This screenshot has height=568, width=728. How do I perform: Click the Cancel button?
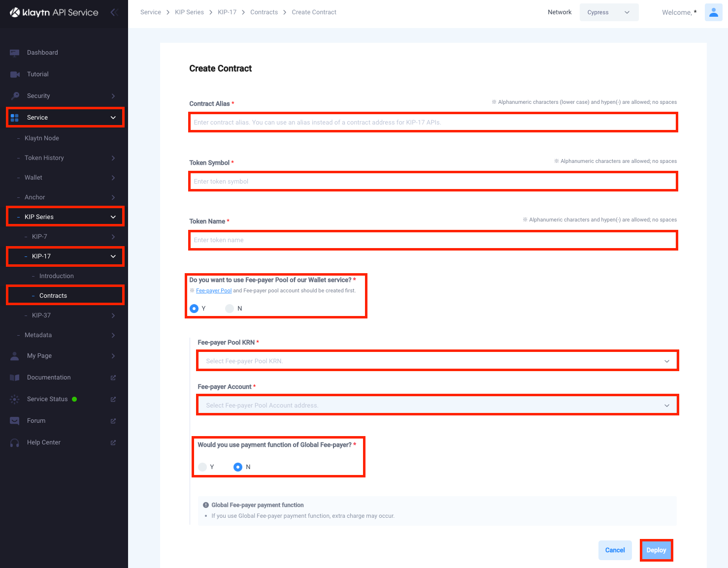(x=615, y=550)
